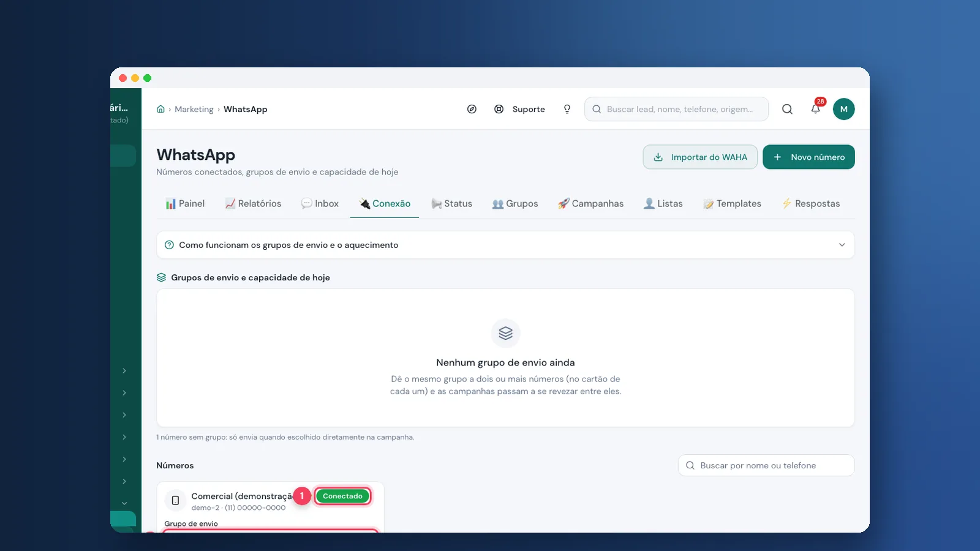
Task: Click 'Grupos de envio e capacidade de hoje' heading
Action: [x=251, y=277]
